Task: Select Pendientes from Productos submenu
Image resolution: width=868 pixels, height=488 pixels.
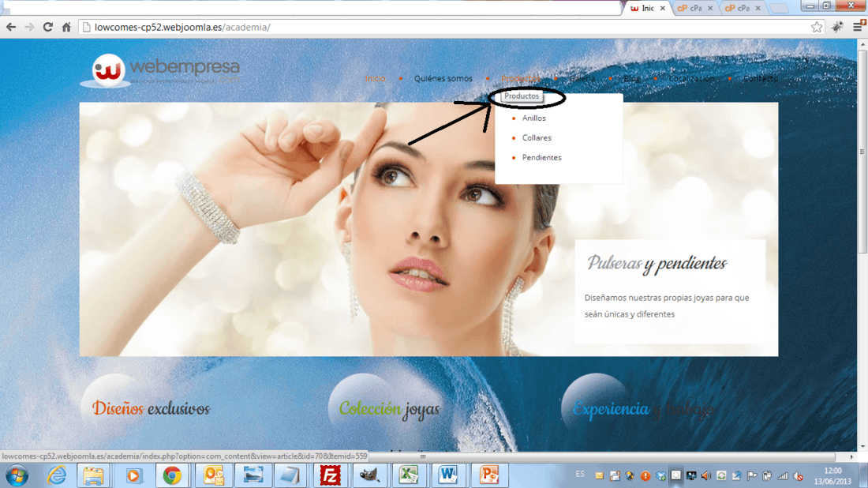Action: pos(541,158)
